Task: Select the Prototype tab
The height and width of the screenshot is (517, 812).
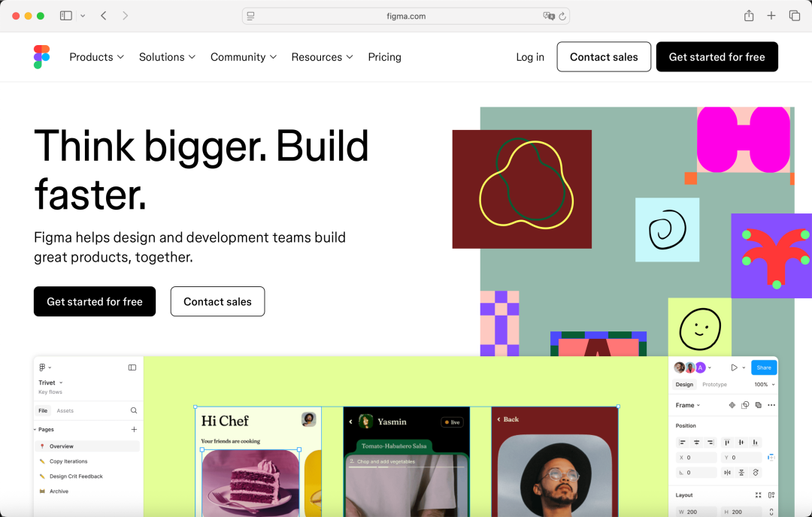Action: click(x=715, y=385)
